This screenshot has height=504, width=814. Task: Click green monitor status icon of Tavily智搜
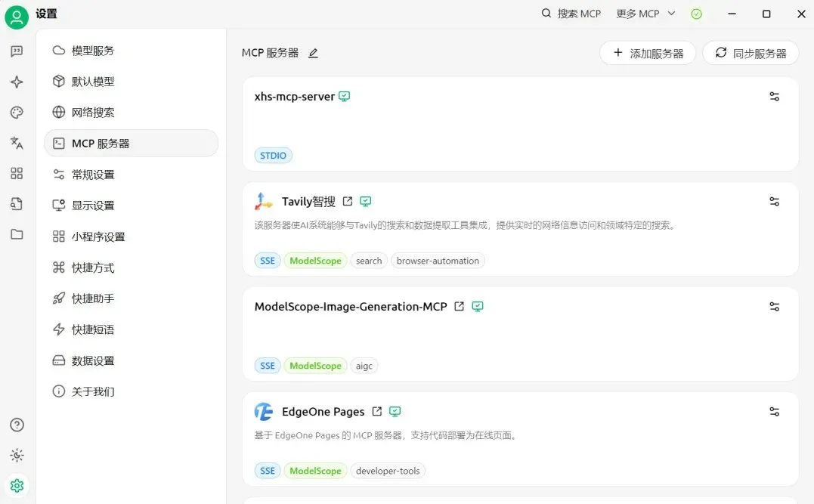(x=366, y=202)
